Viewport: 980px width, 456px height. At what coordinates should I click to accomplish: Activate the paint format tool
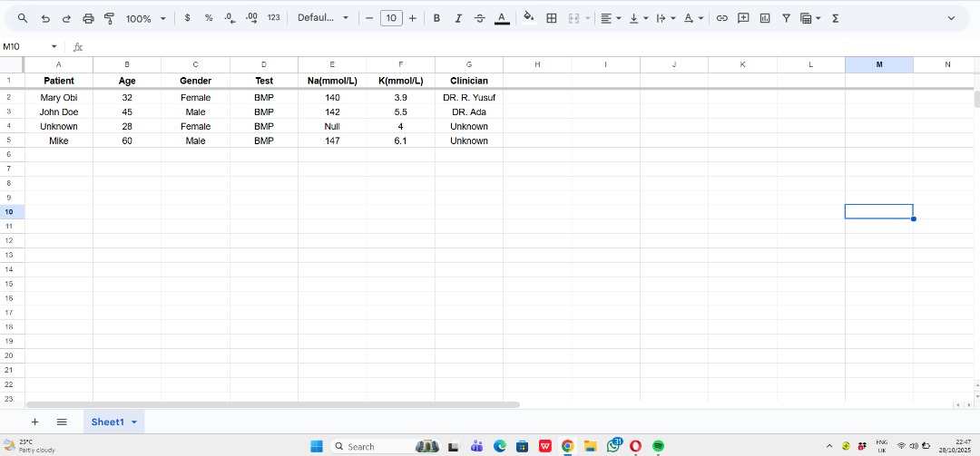pos(110,19)
